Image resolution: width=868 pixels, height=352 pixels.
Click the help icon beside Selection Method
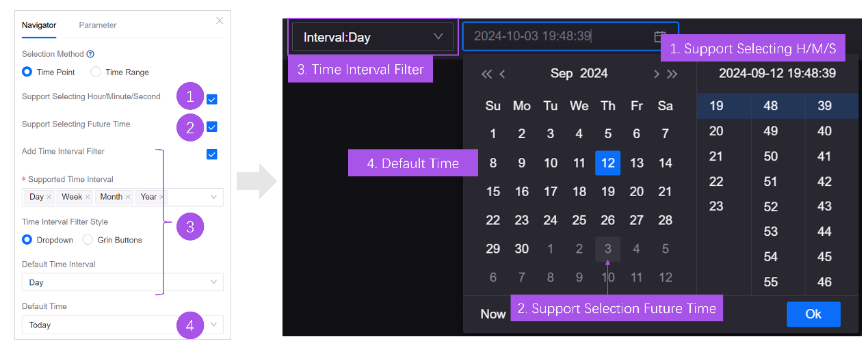tap(90, 54)
